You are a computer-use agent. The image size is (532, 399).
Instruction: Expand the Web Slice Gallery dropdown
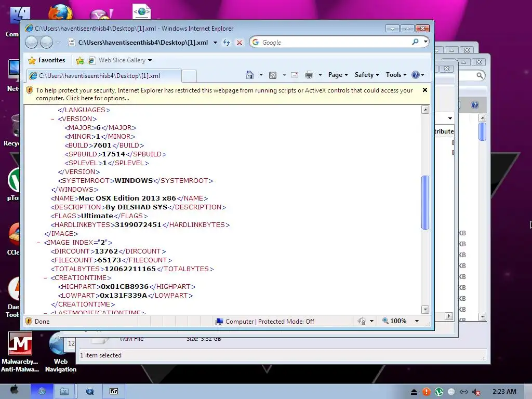coord(150,60)
